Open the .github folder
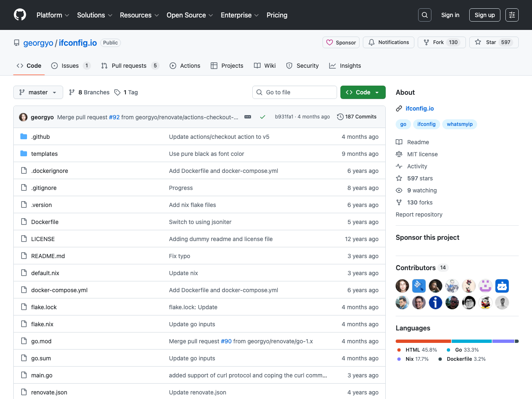This screenshot has height=399, width=532. point(41,137)
